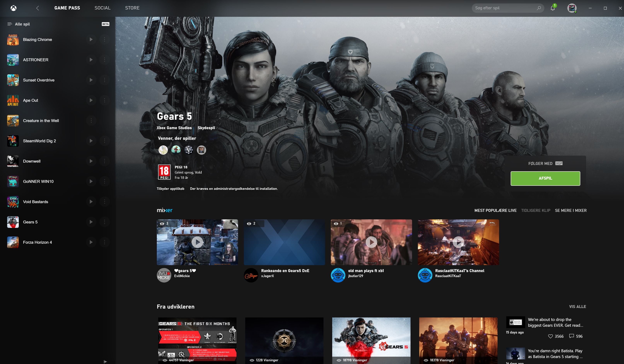624x364 pixels.
Task: Open comments on first developer post
Action: 572,336
